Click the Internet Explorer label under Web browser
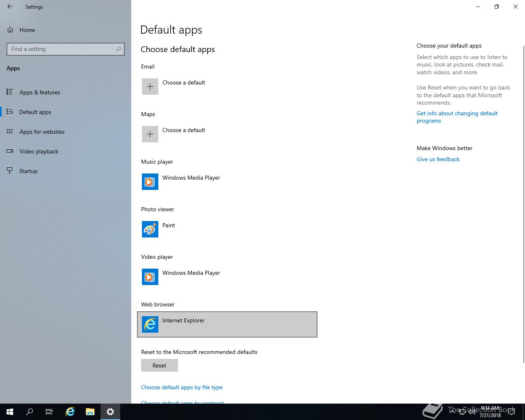Screen dimensions: 525x420 coord(183,320)
